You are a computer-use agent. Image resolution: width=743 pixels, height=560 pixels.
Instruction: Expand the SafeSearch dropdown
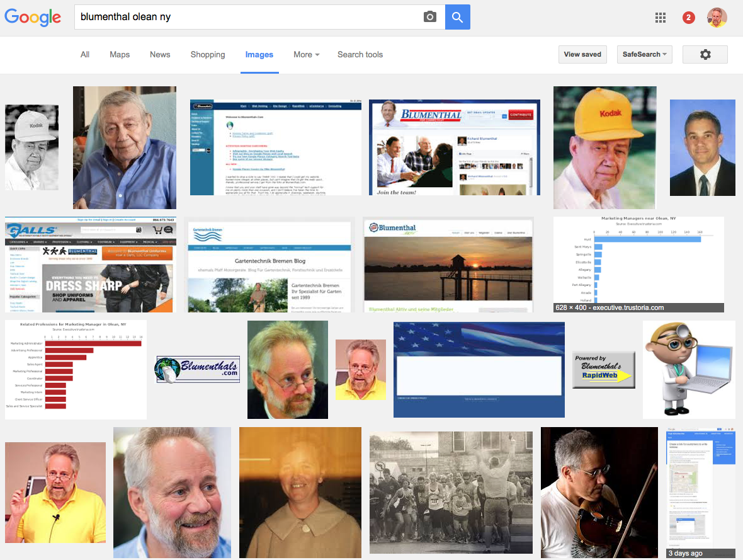tap(644, 55)
